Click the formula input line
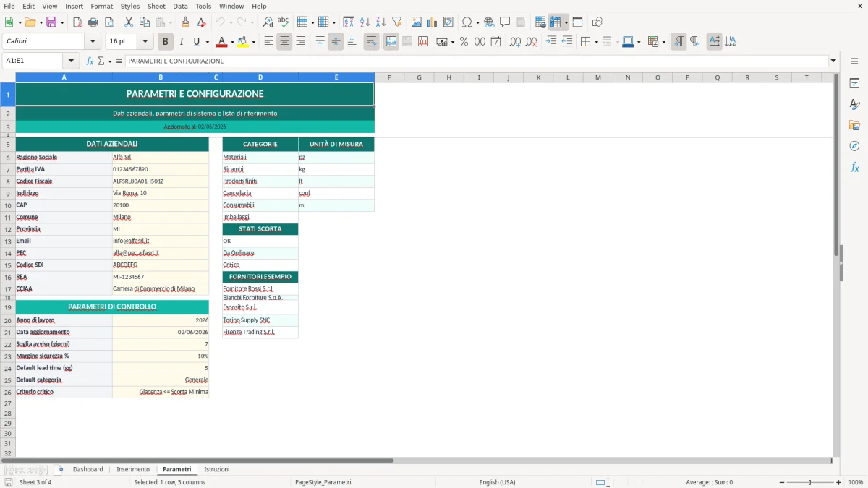The width and height of the screenshot is (868, 488). 476,61
